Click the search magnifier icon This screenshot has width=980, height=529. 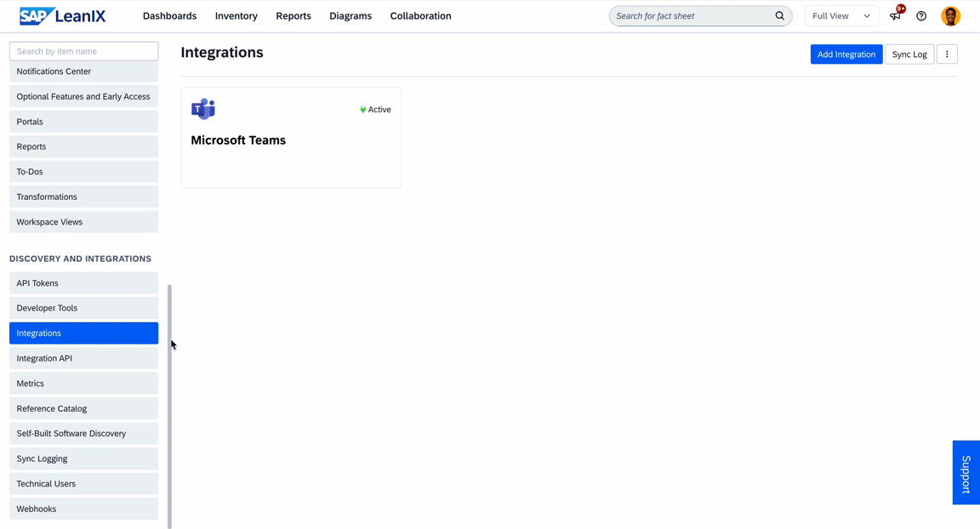point(779,15)
